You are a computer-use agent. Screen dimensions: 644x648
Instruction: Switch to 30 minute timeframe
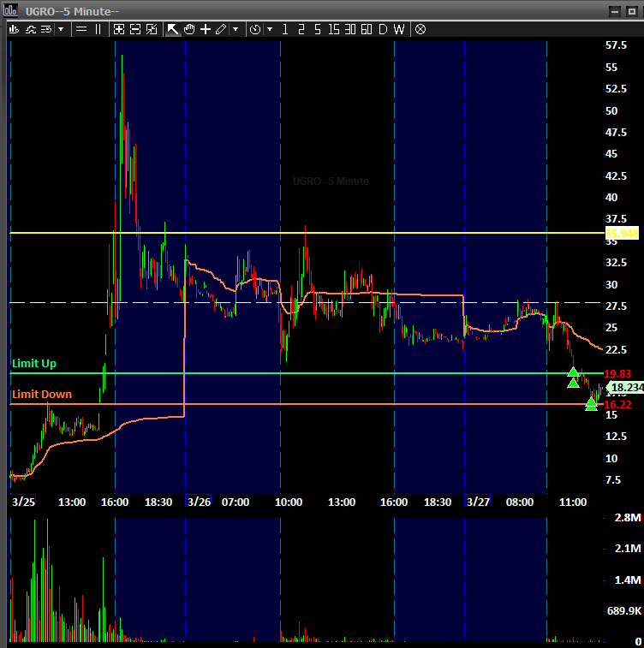pyautogui.click(x=350, y=29)
